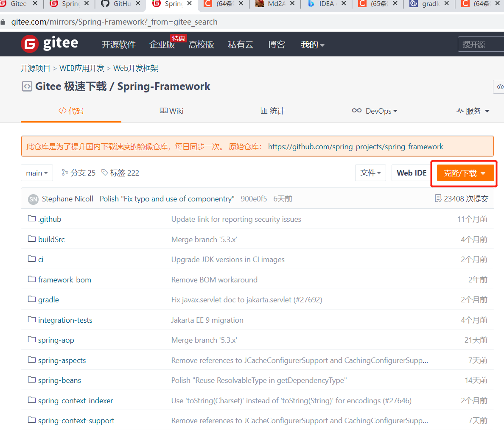Click the 特惠 badge on 企业版

tap(178, 38)
